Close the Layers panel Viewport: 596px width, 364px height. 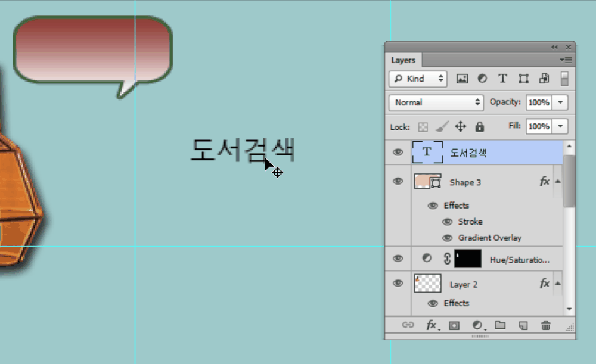[x=568, y=47]
